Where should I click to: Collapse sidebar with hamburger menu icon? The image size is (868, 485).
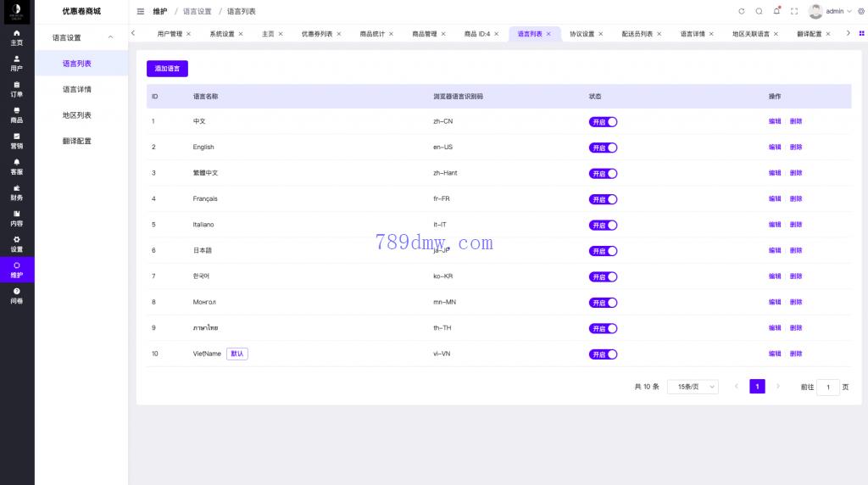pos(141,11)
